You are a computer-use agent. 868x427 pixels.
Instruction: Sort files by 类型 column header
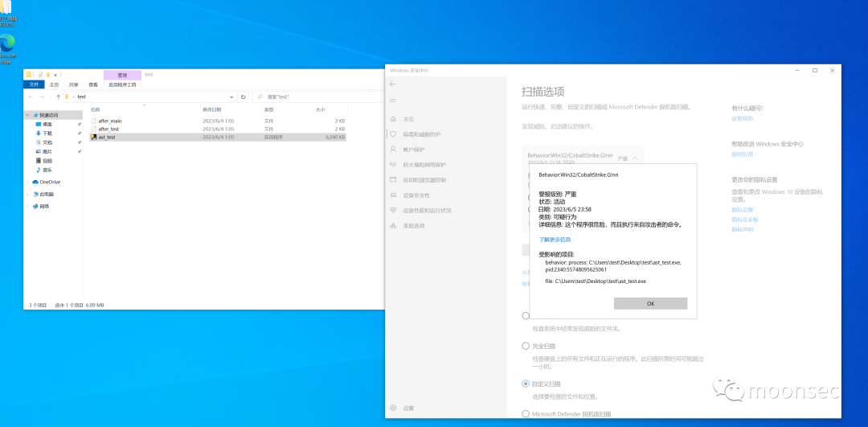click(268, 109)
